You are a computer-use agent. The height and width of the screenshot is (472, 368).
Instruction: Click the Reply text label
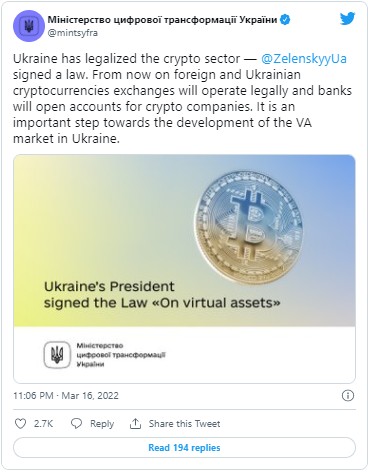[102, 424]
